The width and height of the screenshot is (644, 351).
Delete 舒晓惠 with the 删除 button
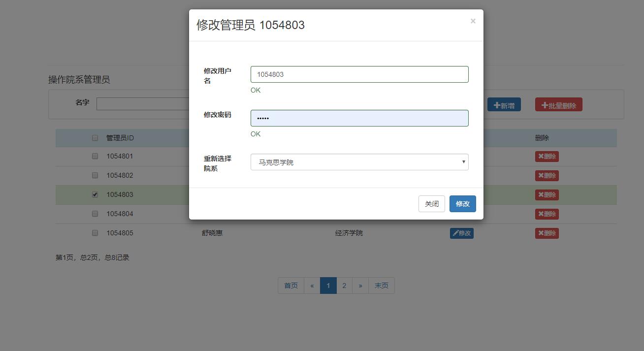[x=547, y=233]
